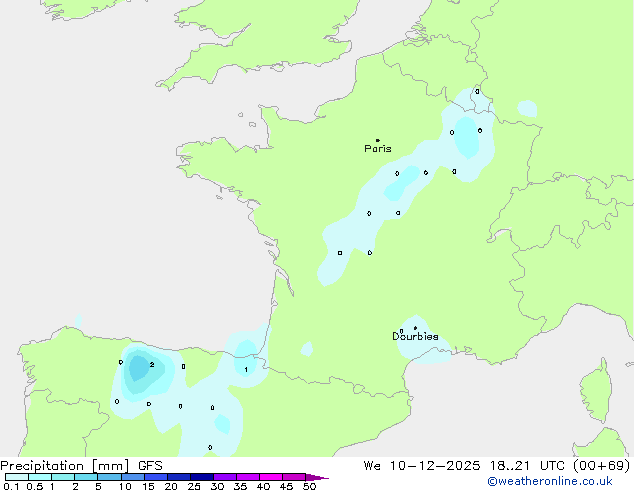Select the precipitation value 2 in Spain
This screenshot has width=634, height=490.
(x=152, y=364)
